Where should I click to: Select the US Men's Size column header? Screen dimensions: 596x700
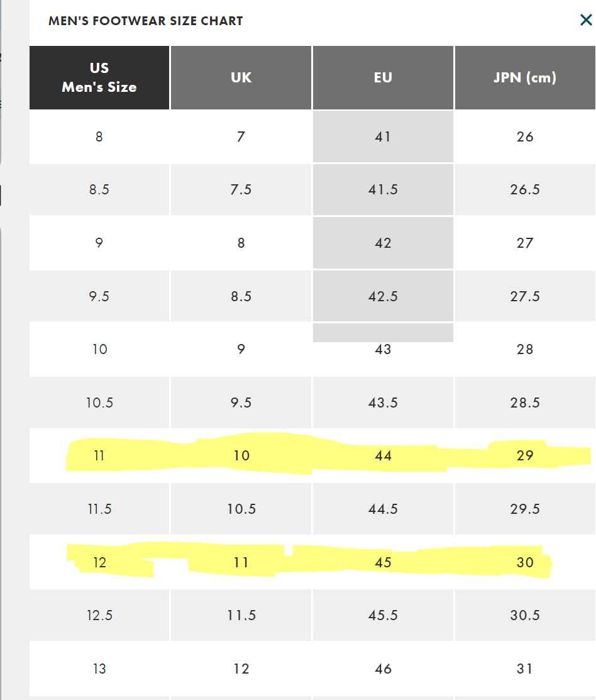coord(99,77)
